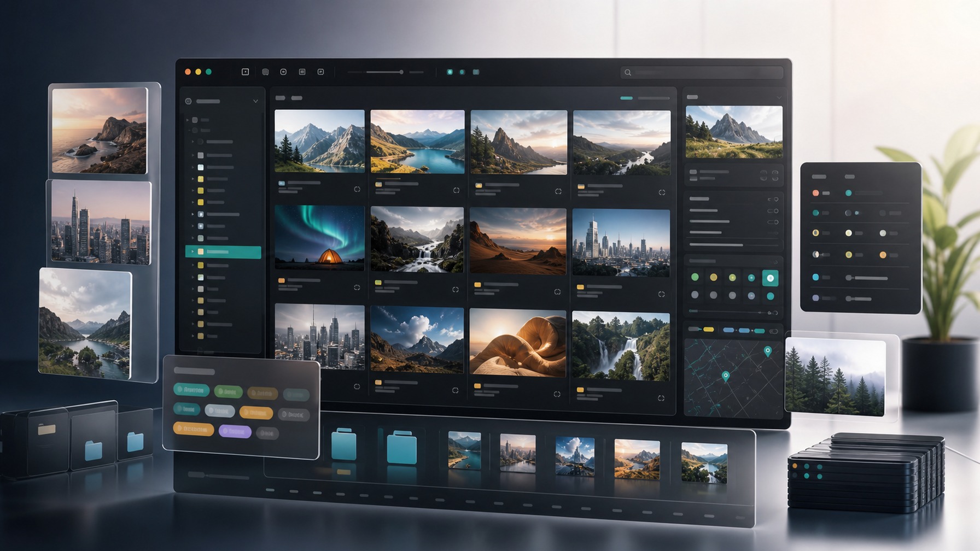This screenshot has height=551, width=980.
Task: Click the magnifier icon in the search bar
Action: point(628,72)
